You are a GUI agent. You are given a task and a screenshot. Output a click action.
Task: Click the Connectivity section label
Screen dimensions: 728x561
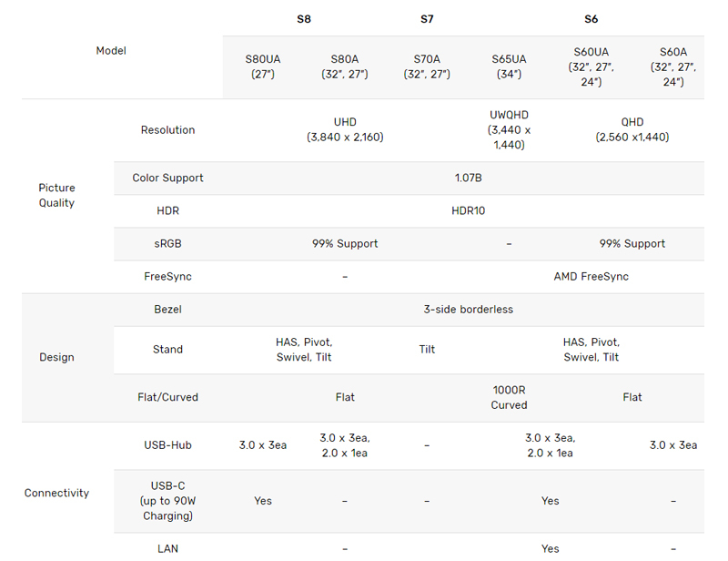pyautogui.click(x=56, y=493)
